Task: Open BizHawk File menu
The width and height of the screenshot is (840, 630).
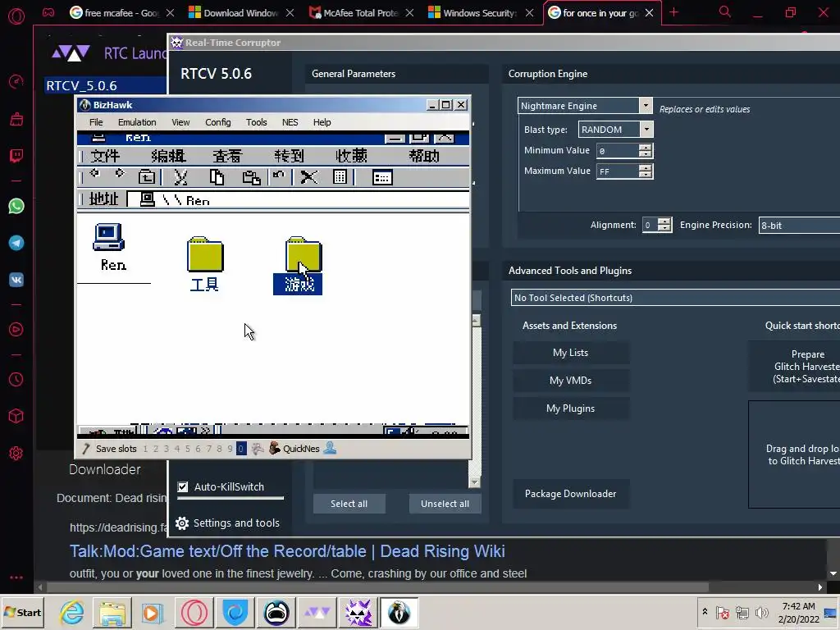Action: 96,122
